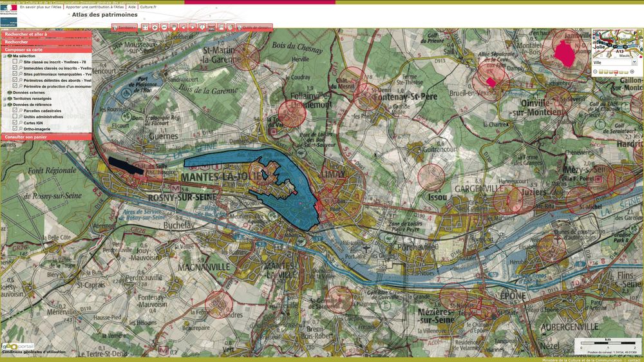Open the Rechercher et aller à panel
The width and height of the screenshot is (644, 362).
pos(46,35)
